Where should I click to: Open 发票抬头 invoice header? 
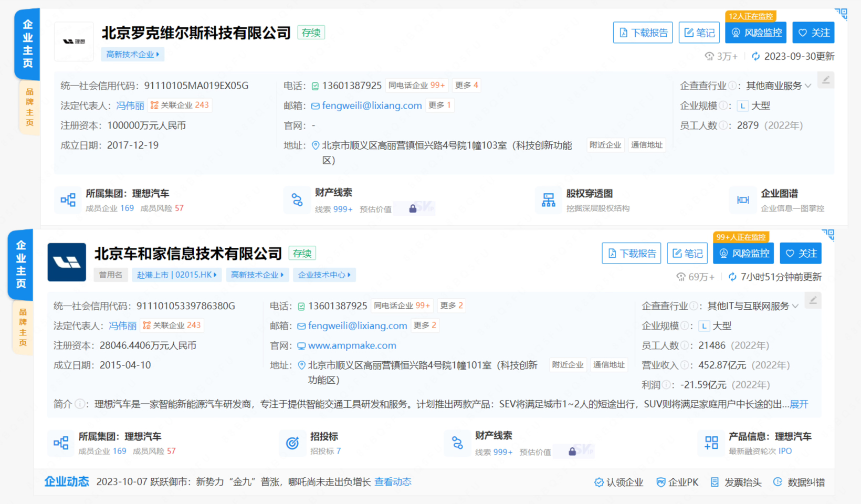pos(736,482)
